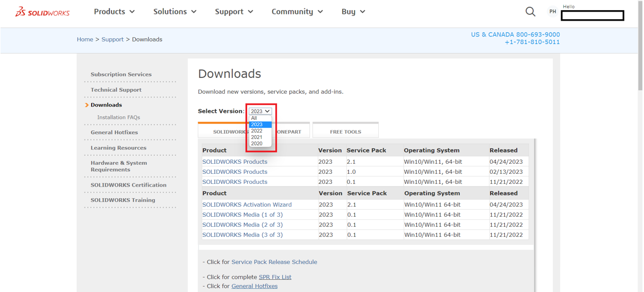This screenshot has height=292, width=644.
Task: Expand the Support navigation menu
Action: pos(234,12)
